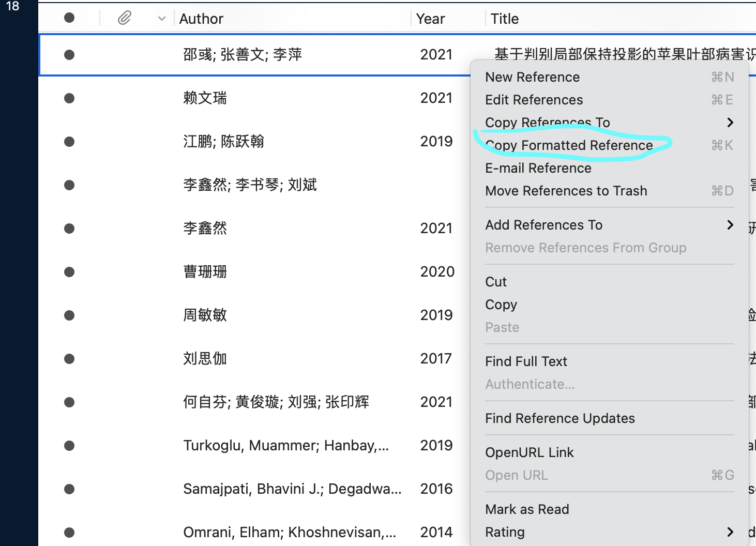Expand the Add References To submenu

(x=543, y=225)
